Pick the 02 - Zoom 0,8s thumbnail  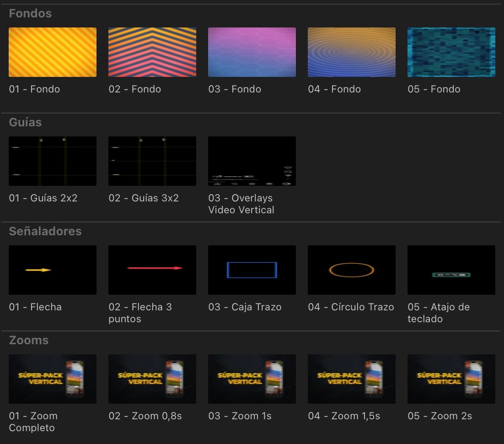point(152,379)
